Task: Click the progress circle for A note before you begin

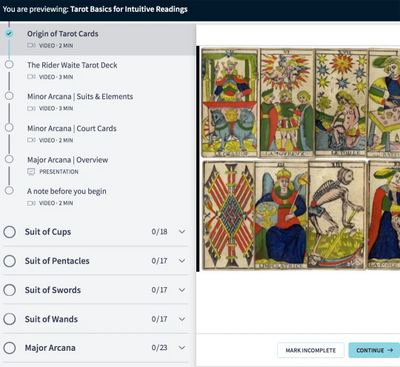Action: [x=9, y=190]
